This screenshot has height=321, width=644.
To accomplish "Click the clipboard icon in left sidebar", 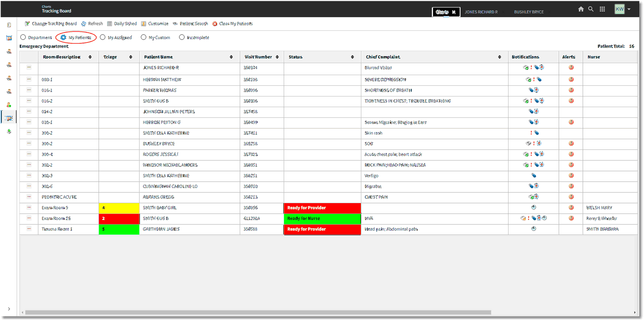I will pyautogui.click(x=9, y=25).
